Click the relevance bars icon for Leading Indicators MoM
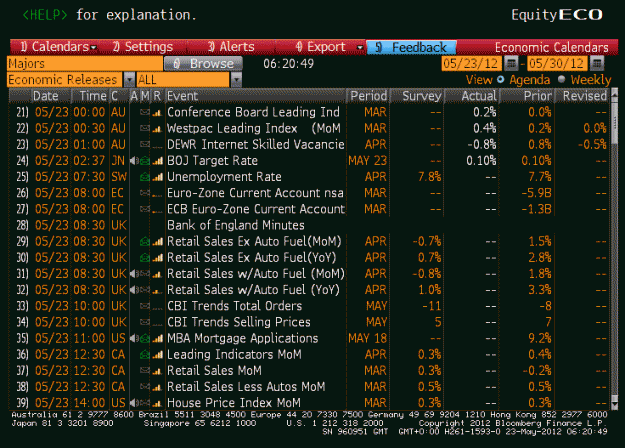This screenshot has width=625, height=448. click(x=158, y=354)
